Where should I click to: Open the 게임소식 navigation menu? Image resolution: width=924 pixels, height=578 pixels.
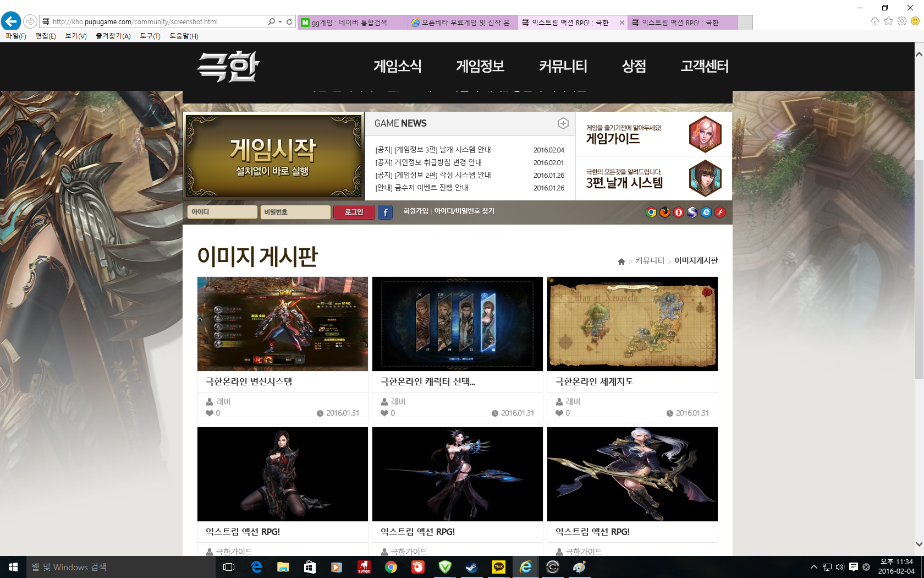click(x=398, y=67)
